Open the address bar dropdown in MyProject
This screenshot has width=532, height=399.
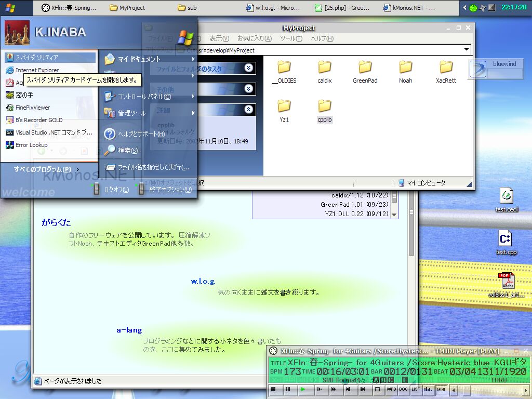[467, 49]
